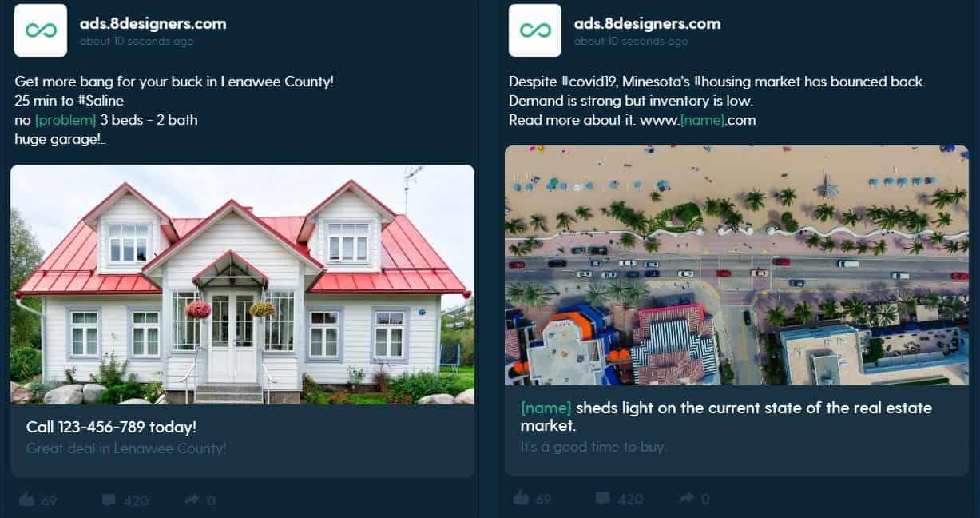Like the Lenawee County house post
The height and width of the screenshot is (518, 980).
pos(38,500)
